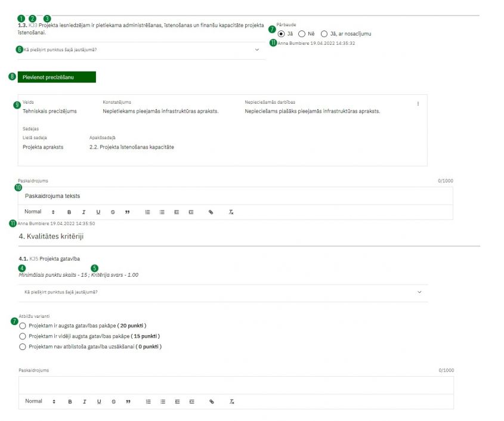Insert bullet list in KJ5 comment editor
Image resolution: width=504 pixels, height=421 pixels.
point(163,402)
